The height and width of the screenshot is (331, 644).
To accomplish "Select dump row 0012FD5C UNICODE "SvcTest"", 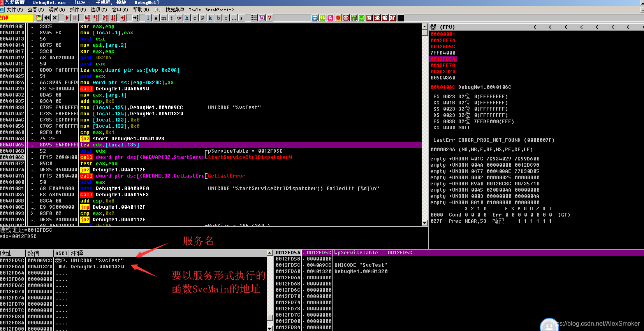I will point(133,261).
